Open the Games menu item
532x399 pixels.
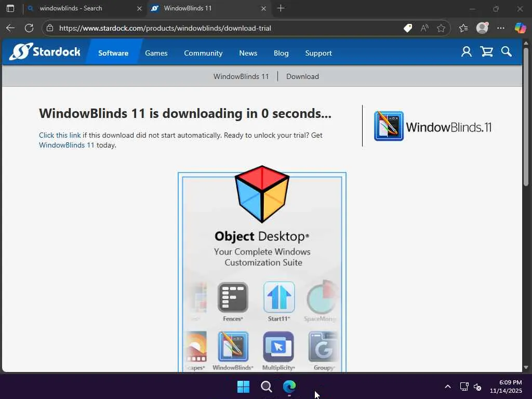(x=156, y=54)
